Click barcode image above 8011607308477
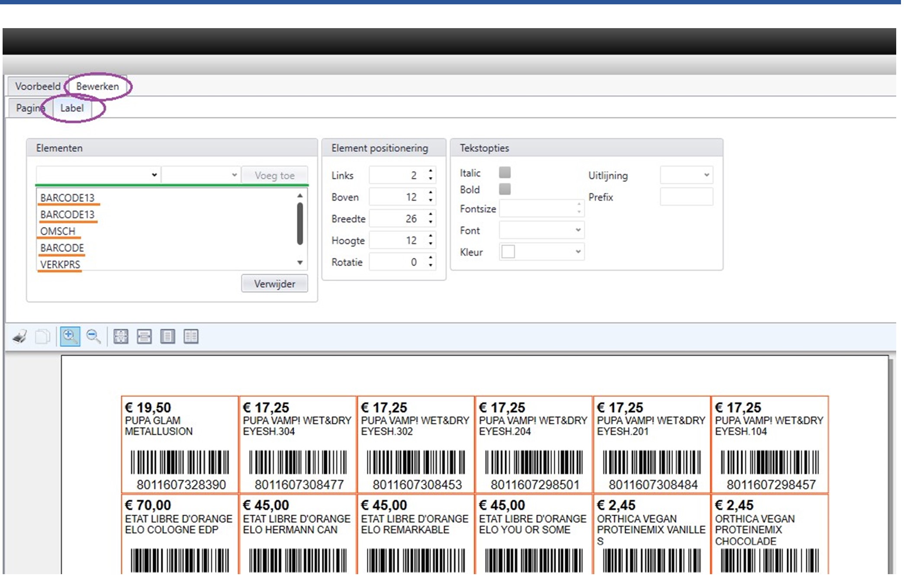904x588 pixels. point(298,462)
